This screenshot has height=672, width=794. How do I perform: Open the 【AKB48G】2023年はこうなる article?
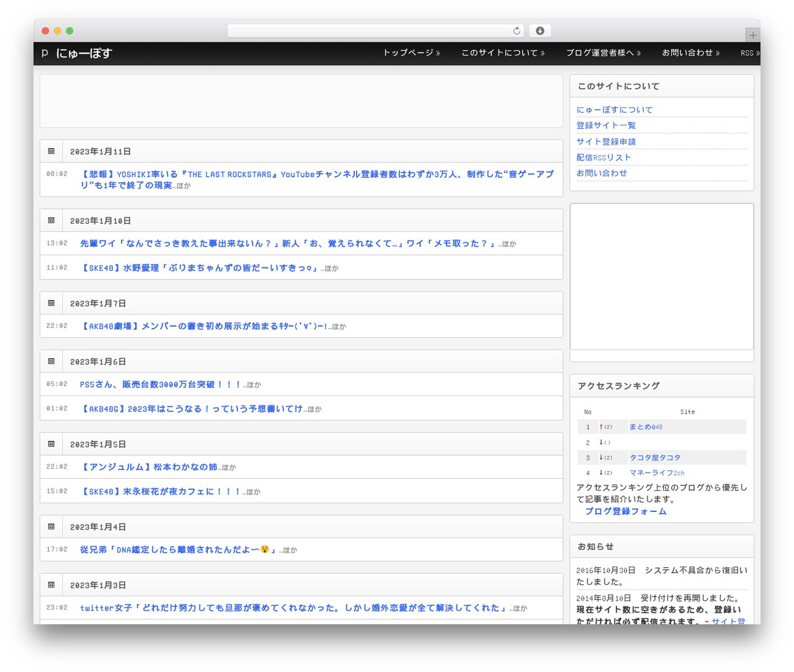click(191, 409)
